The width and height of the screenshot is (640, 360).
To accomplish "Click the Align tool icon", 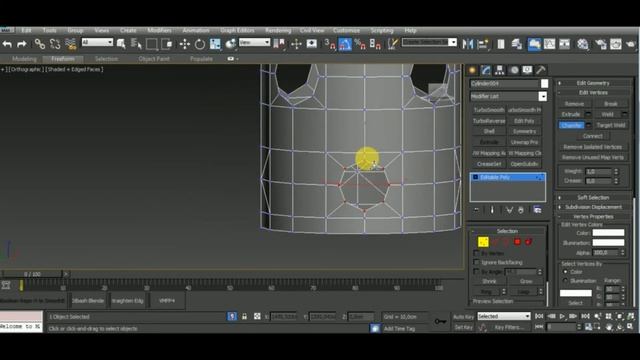I will 483,44.
